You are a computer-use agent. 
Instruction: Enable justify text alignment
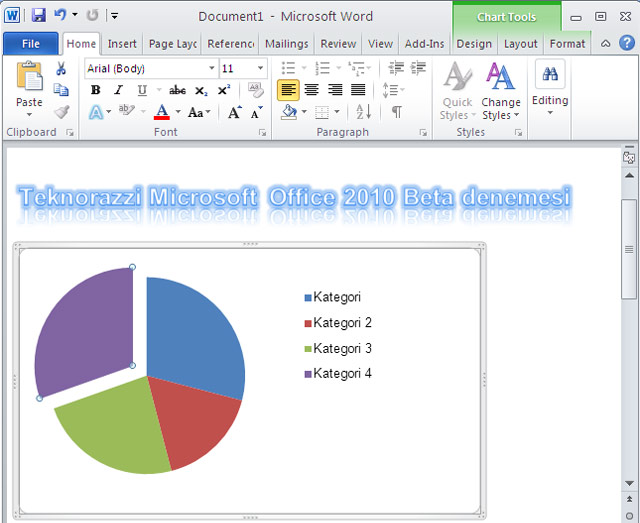point(357,91)
